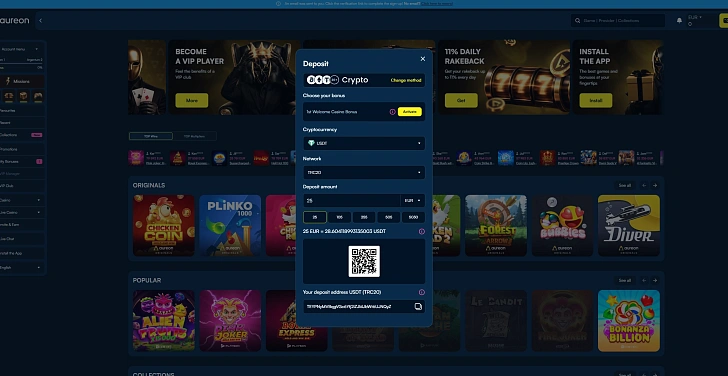
Task: Collapse the sidebar with the header arrow
Action: click(40, 20)
